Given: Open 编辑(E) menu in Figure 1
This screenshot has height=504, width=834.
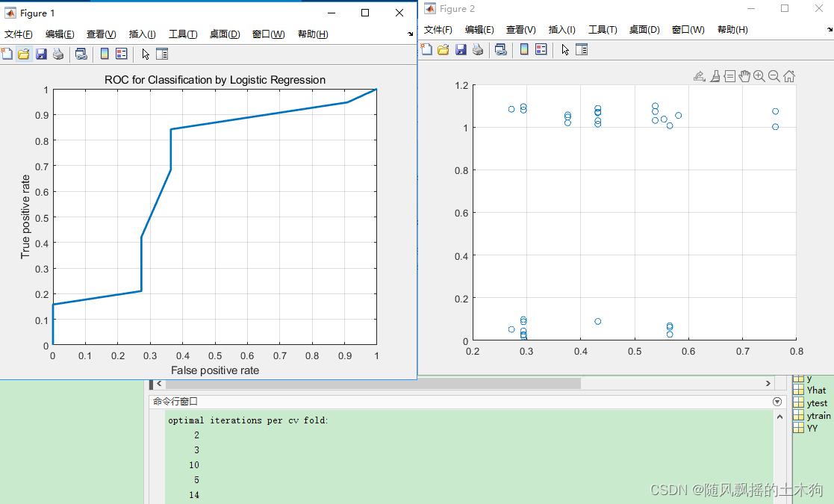Looking at the screenshot, I should pos(60,34).
